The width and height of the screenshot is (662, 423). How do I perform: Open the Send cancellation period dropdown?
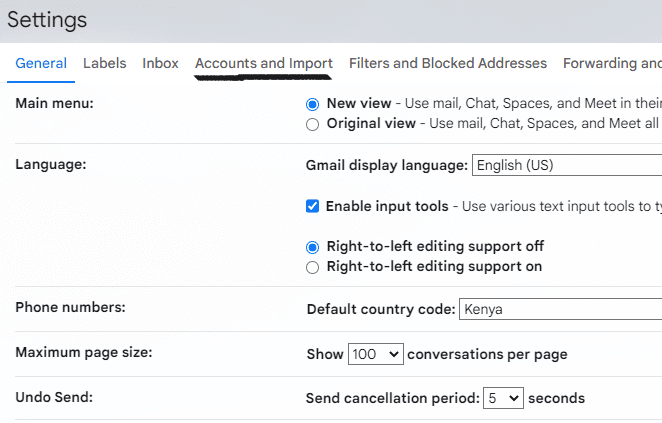[503, 398]
